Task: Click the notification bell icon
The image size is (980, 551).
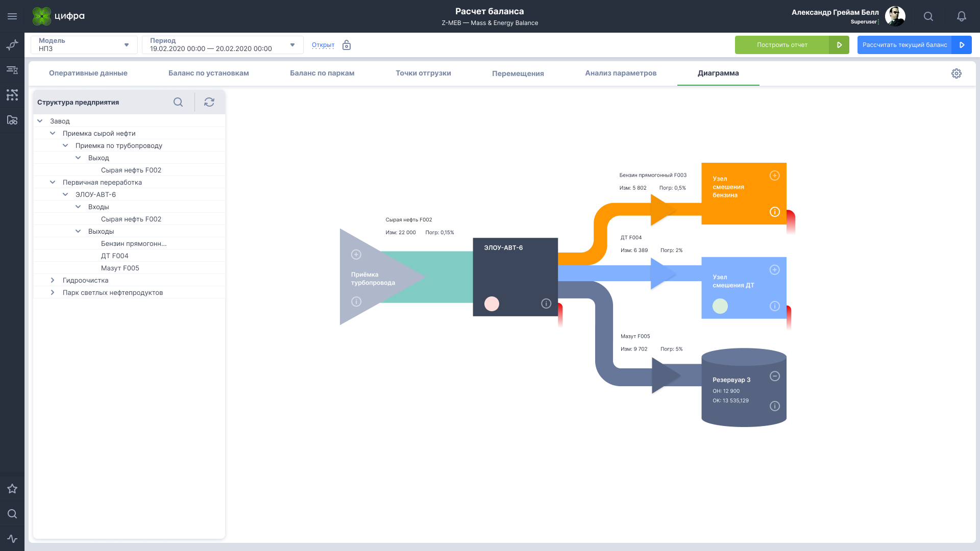Action: tap(961, 16)
